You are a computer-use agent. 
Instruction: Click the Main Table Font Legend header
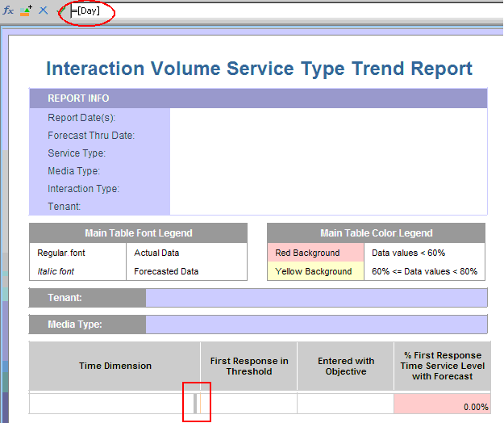coord(138,232)
